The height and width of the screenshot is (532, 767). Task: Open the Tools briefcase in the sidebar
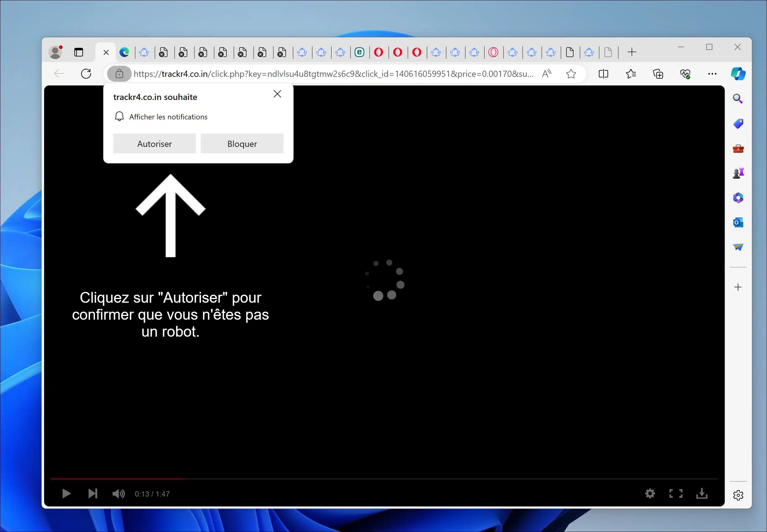pos(738,149)
